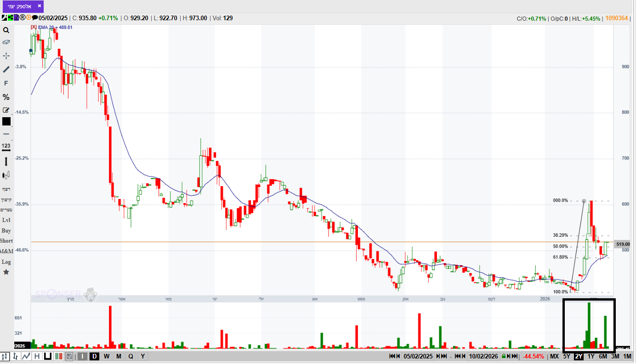This screenshot has height=364, width=636.
Task: Click the end date 10/02/2026 field
Action: tap(483, 356)
